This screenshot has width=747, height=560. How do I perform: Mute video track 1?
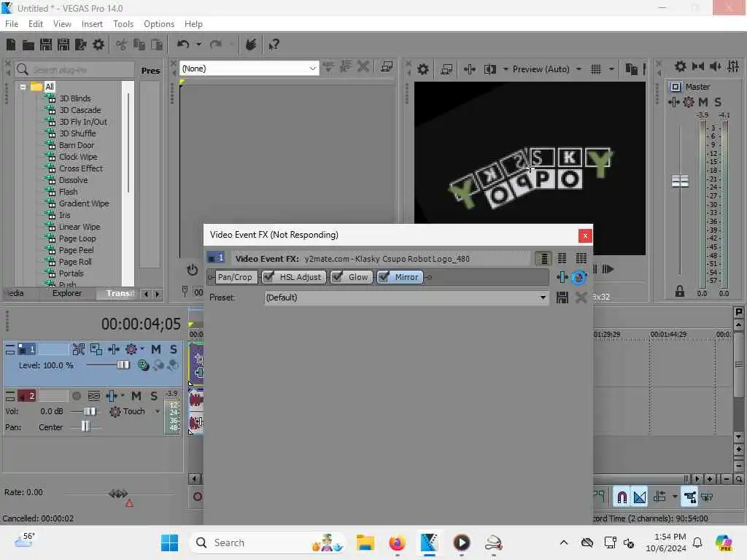[x=156, y=349]
